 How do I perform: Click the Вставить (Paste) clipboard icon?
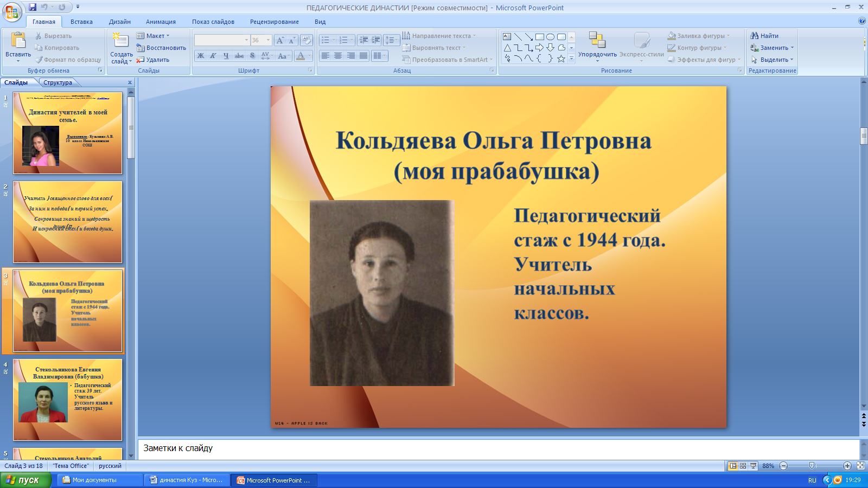click(x=18, y=41)
